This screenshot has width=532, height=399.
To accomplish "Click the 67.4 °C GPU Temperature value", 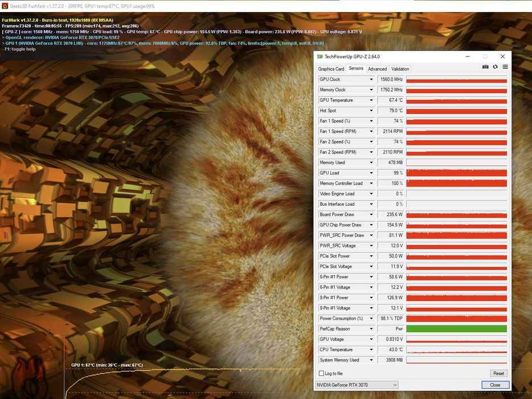I will [x=391, y=100].
